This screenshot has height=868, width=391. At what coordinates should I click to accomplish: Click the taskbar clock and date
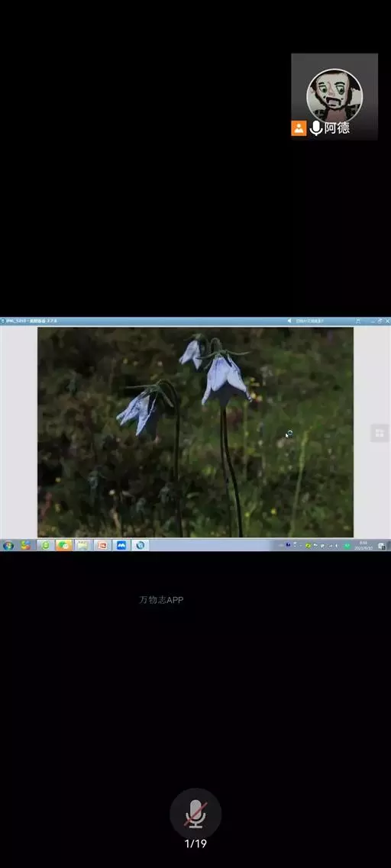coord(363,545)
